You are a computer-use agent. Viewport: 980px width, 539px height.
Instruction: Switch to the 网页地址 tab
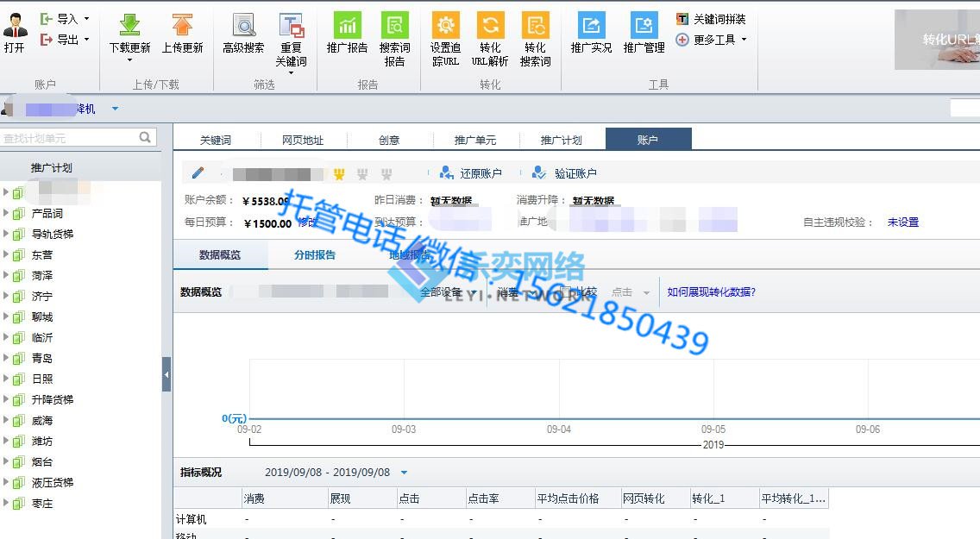303,140
